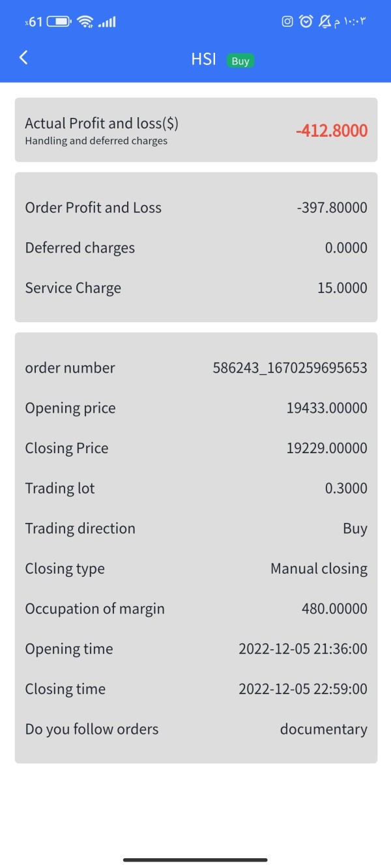Tap the HSI title text
The image size is (391, 868).
203,59
